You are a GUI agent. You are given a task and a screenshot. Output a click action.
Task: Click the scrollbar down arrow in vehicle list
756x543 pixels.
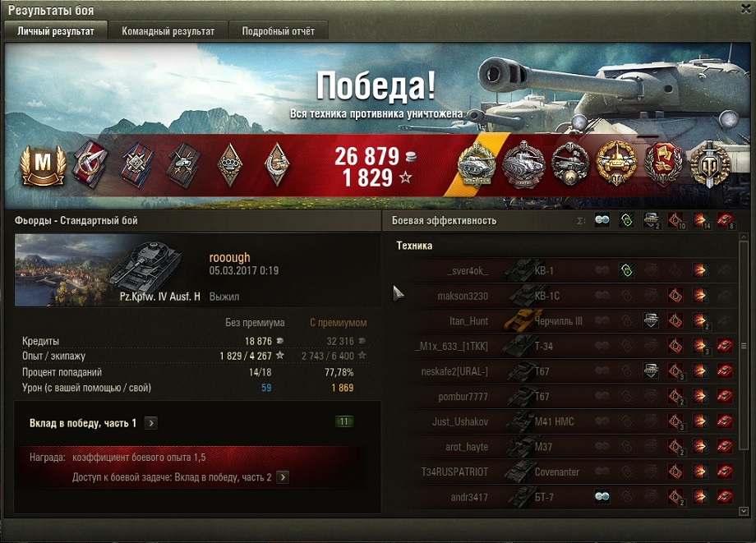coord(744,511)
